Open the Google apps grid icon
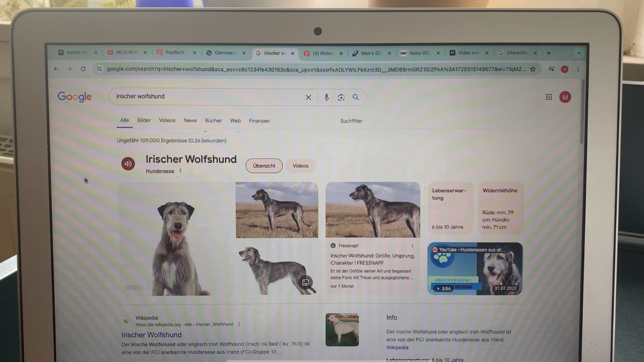The width and height of the screenshot is (644, 362). pos(549,97)
